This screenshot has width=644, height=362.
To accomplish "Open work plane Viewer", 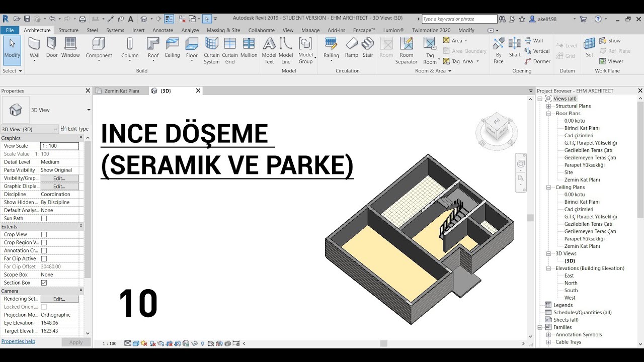I will pyautogui.click(x=611, y=61).
